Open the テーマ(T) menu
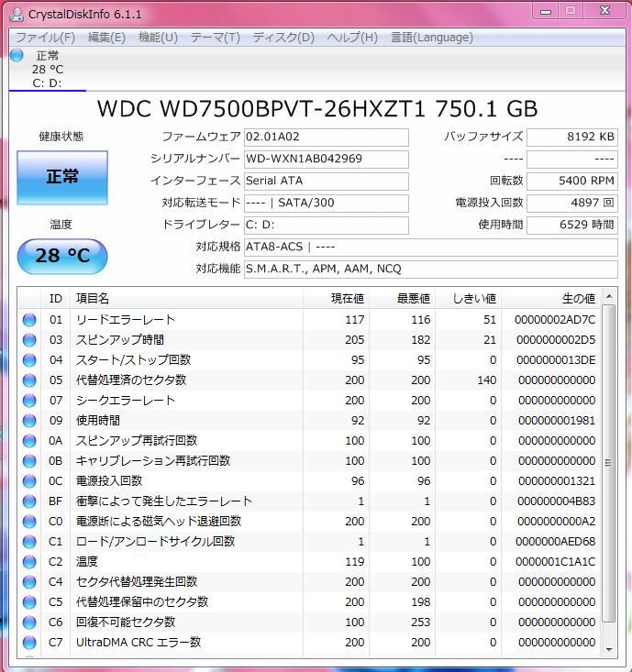Viewport: 632px width, 672px height. [216, 38]
